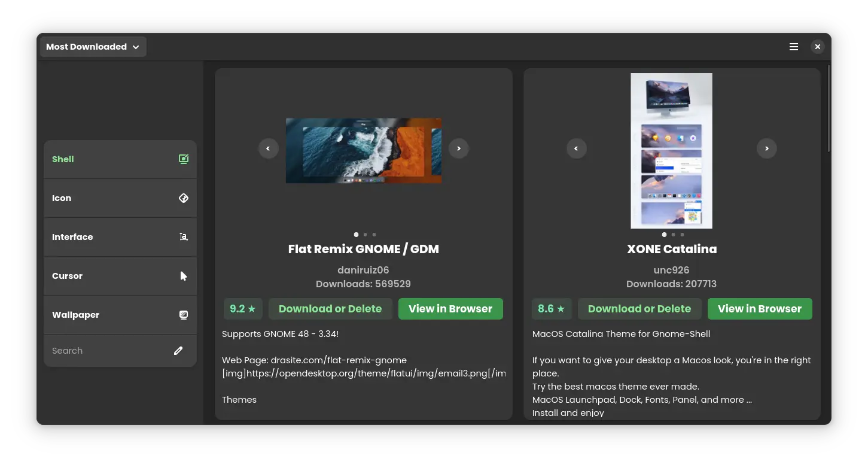Screen dimensions: 868x465
Task: Click author name daniruiz06
Action: [364, 270]
